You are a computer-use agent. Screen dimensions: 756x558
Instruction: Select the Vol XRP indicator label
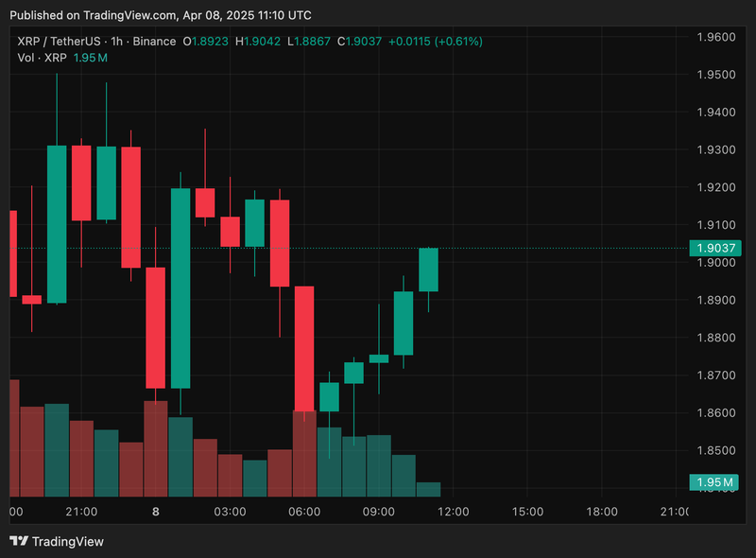pyautogui.click(x=43, y=59)
